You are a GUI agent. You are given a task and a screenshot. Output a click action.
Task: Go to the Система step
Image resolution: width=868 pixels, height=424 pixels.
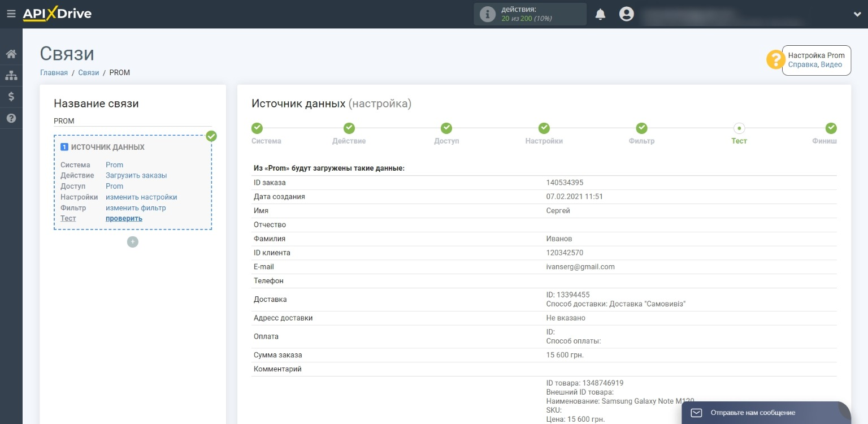(266, 141)
